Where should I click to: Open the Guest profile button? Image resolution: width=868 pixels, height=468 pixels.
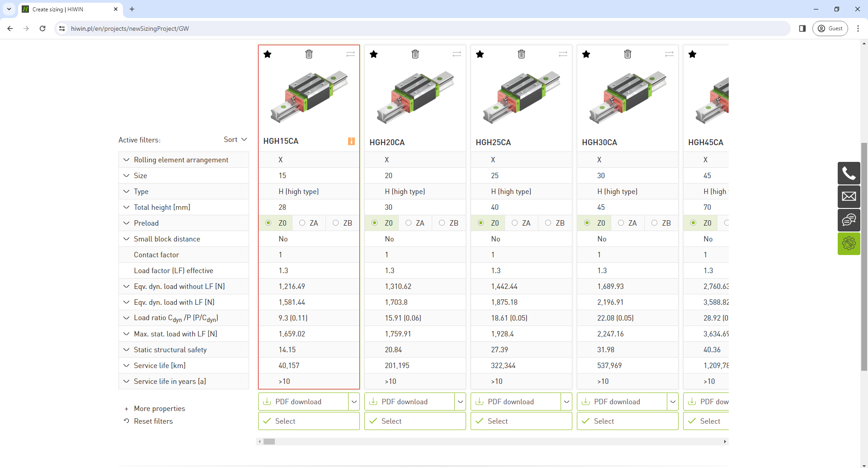pos(830,28)
